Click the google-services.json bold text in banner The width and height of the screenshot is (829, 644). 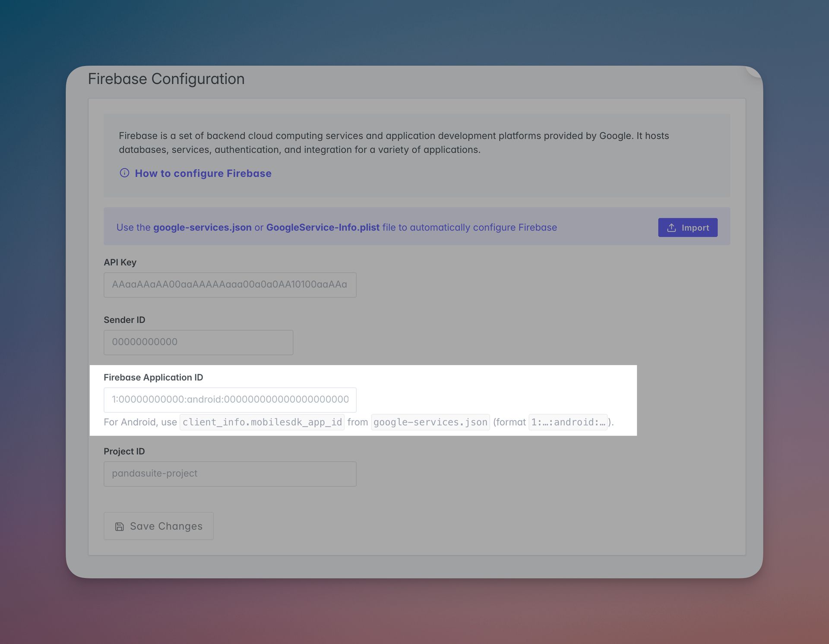[x=203, y=227]
